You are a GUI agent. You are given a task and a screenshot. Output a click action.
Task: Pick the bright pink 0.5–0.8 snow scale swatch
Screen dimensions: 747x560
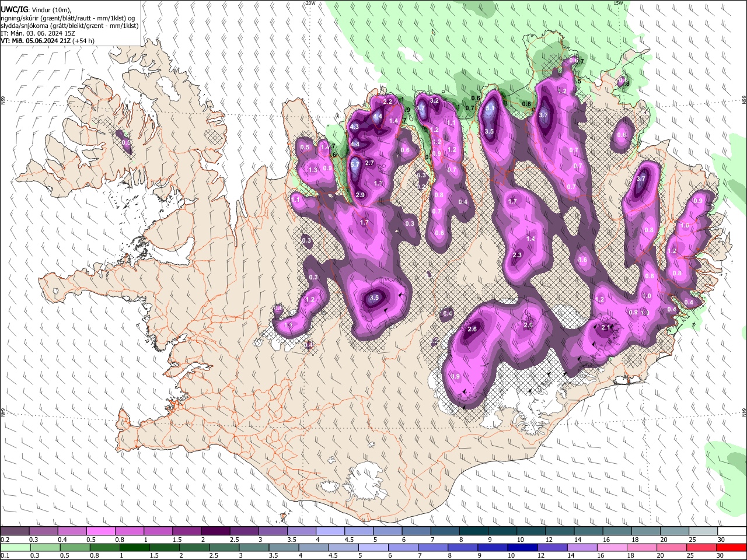(x=101, y=531)
